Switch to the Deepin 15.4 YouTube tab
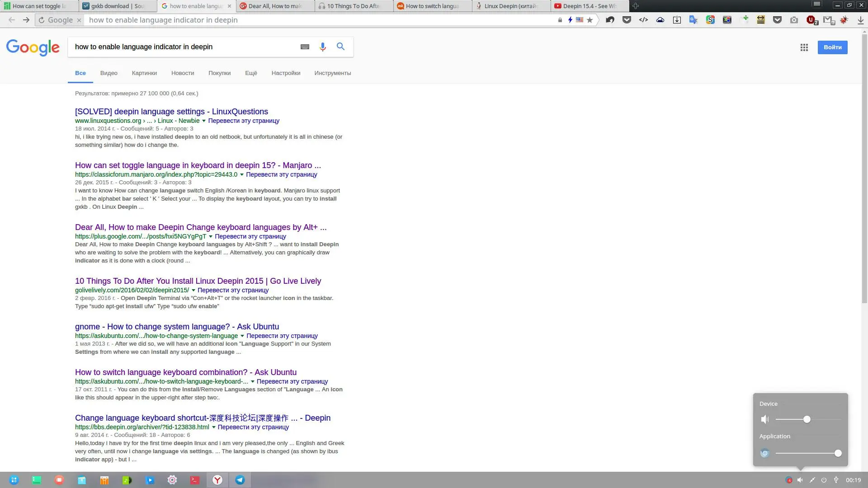The height and width of the screenshot is (488, 868). point(590,6)
